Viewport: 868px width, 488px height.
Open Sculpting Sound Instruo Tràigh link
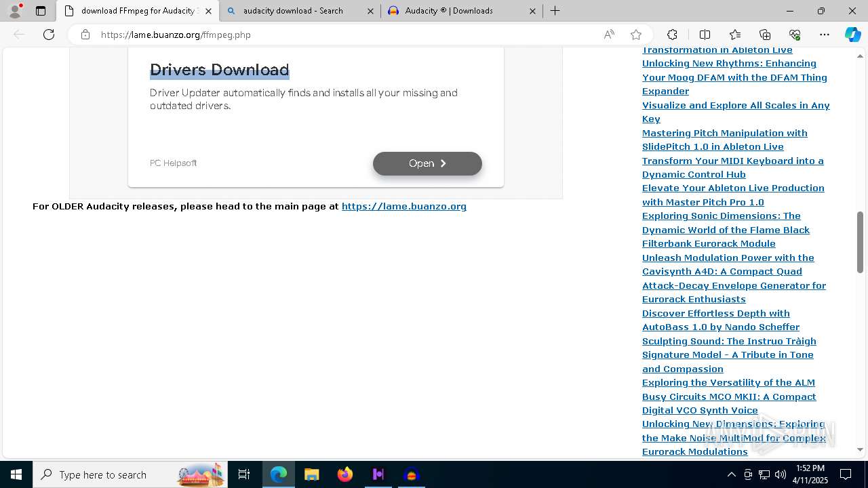point(729,355)
